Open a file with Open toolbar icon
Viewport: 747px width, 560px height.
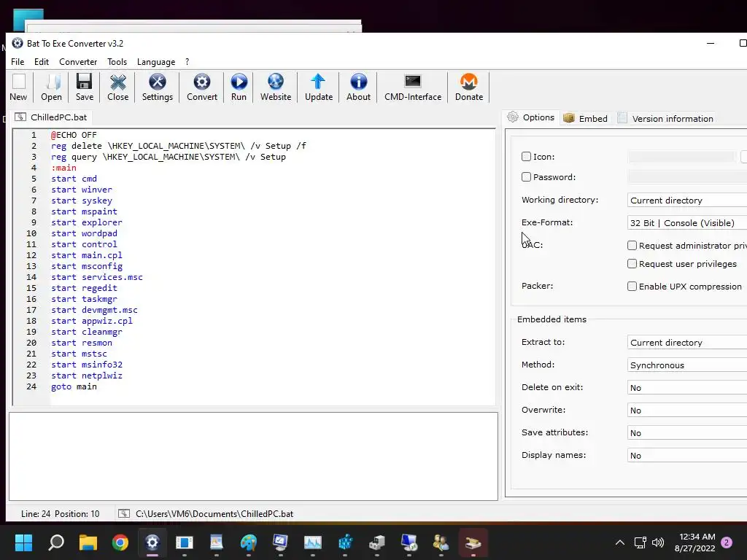point(52,87)
